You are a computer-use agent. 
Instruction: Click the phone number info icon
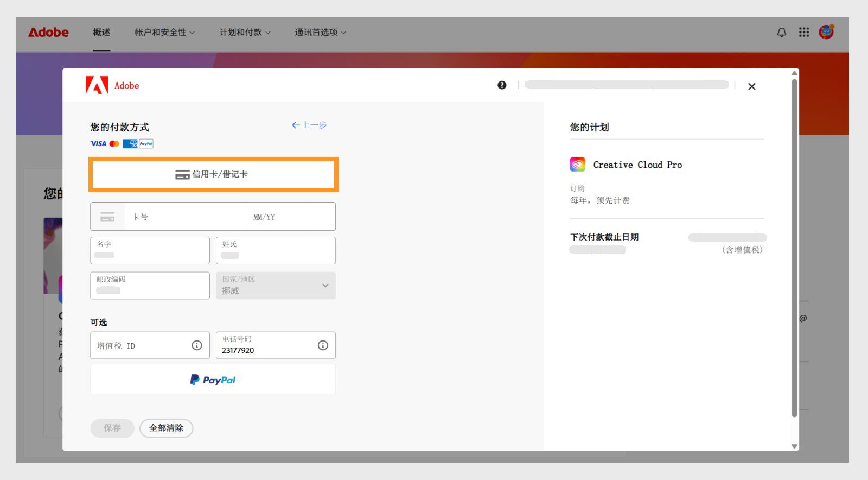[323, 345]
